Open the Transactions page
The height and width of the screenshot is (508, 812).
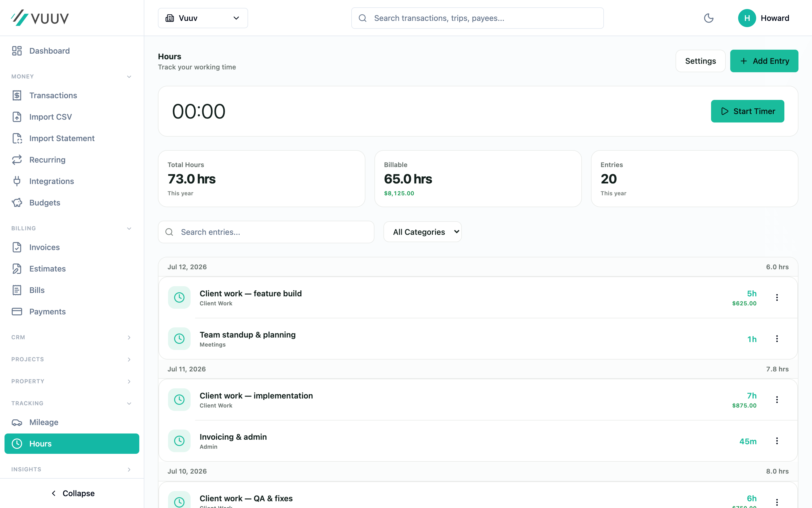(x=72, y=95)
